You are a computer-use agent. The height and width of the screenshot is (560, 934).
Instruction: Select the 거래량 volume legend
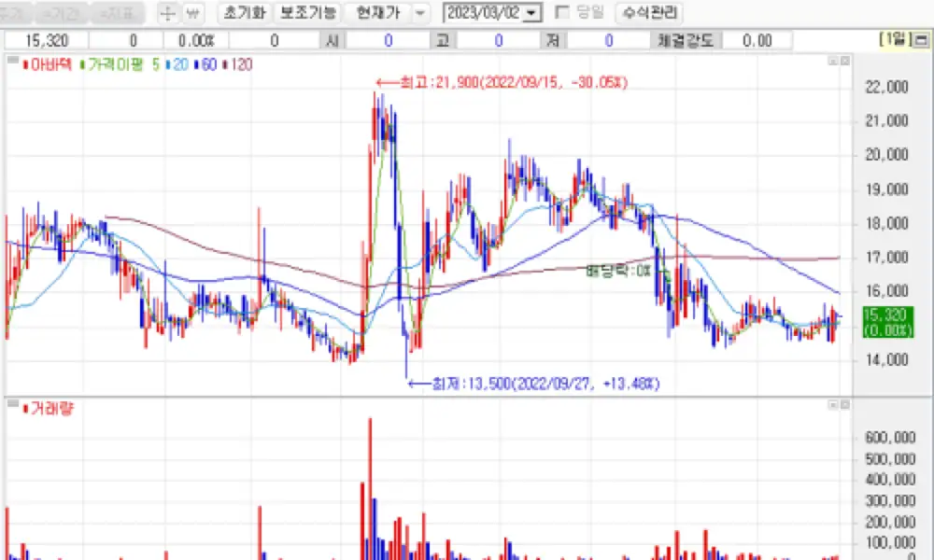pos(49,408)
